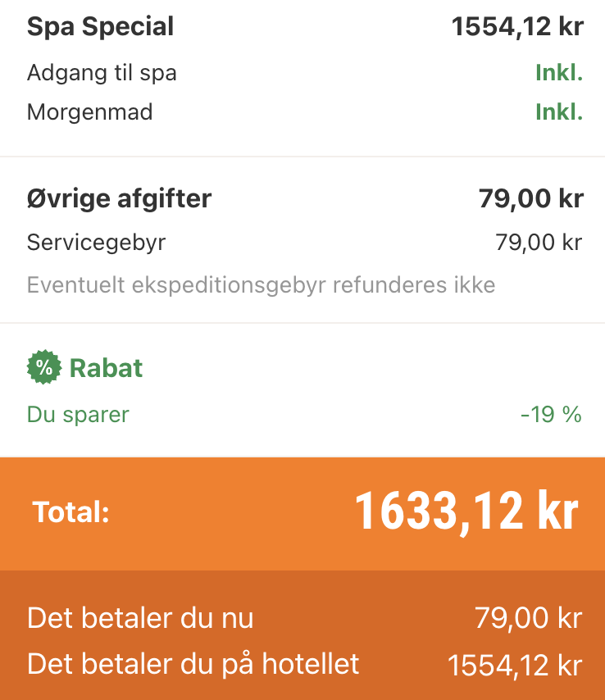Click the green percent discount badge icon
Screen dimensions: 605x700
pyautogui.click(x=43, y=368)
